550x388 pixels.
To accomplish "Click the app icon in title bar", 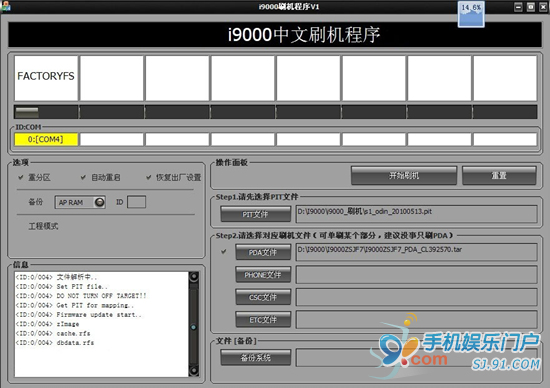I will 6,6.
